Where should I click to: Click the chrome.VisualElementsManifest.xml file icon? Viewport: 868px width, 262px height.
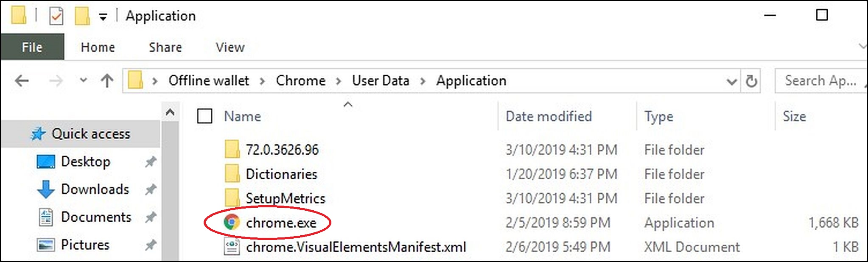click(x=232, y=247)
